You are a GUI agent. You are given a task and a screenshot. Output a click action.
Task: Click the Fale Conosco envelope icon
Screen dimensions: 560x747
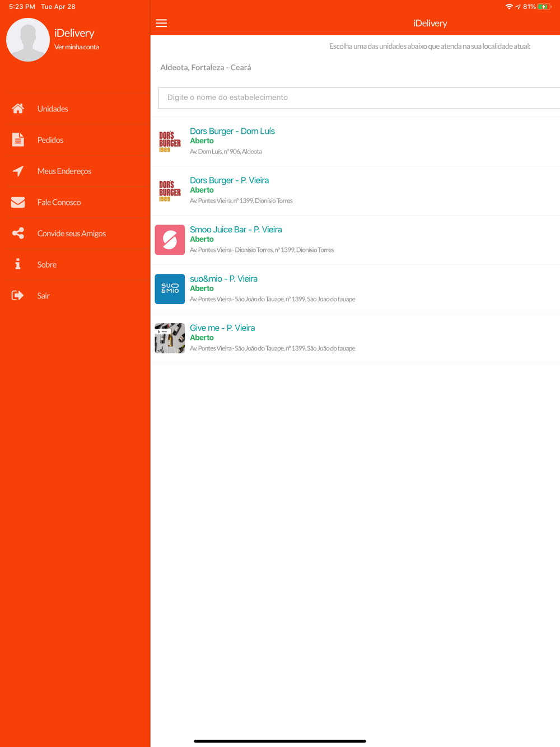[x=18, y=202]
